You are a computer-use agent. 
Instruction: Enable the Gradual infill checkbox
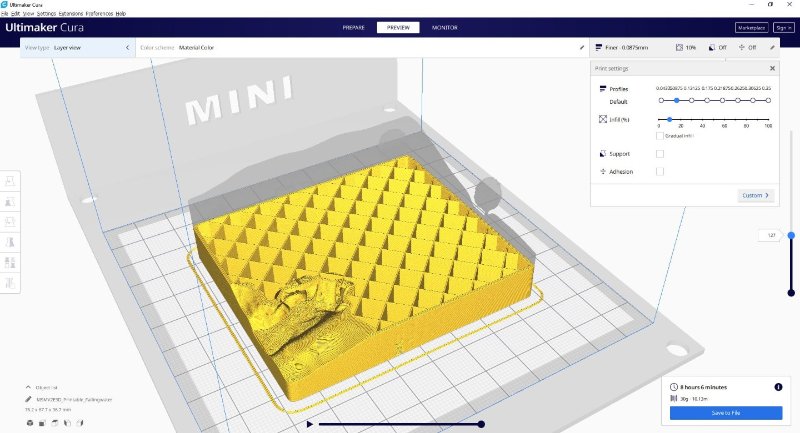click(660, 136)
